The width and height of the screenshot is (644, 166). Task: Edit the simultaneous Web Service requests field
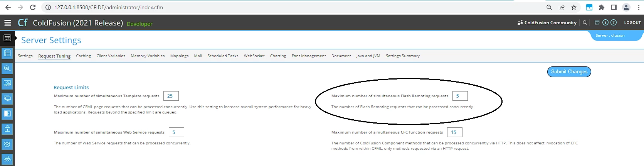point(177,132)
